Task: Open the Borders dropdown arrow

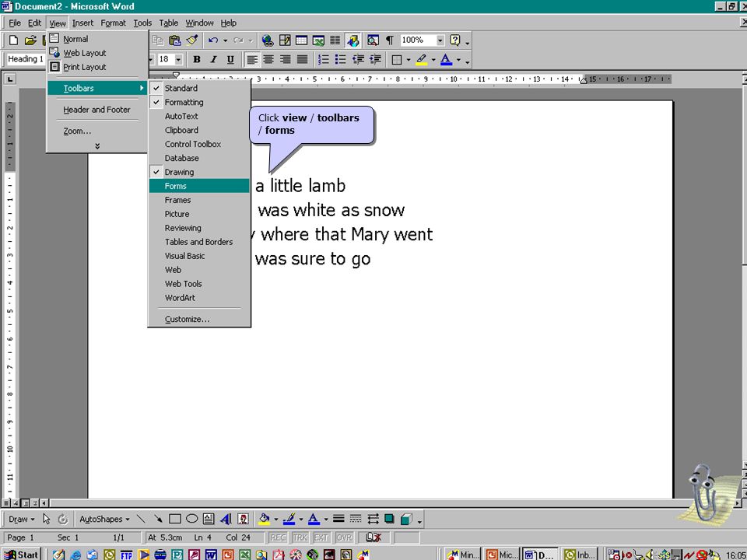Action: pos(409,60)
